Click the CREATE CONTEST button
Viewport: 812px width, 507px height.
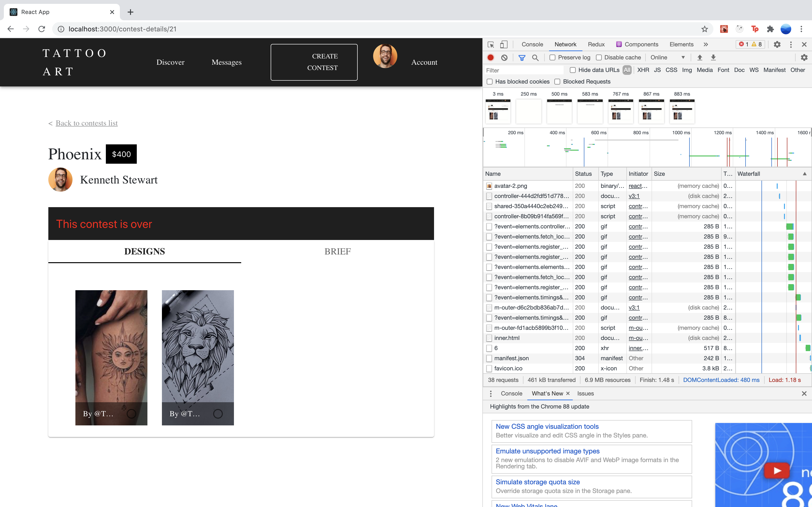click(314, 62)
